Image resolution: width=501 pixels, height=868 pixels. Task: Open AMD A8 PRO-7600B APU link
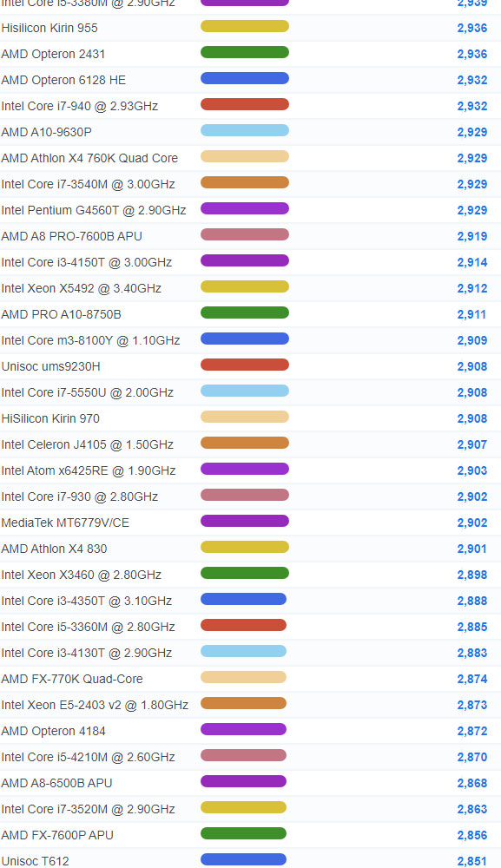click(71, 236)
